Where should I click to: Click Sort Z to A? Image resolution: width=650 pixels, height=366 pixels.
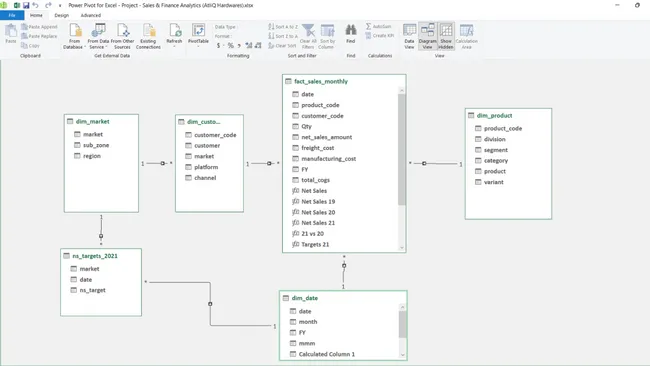coord(283,36)
